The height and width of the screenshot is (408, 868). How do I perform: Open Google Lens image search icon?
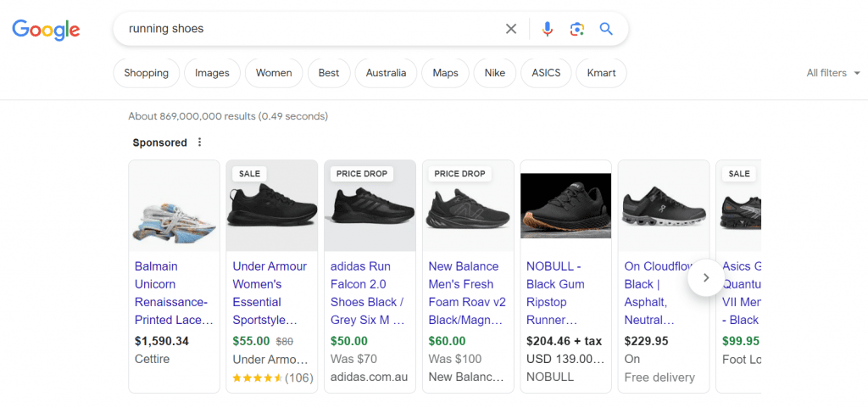(x=576, y=29)
